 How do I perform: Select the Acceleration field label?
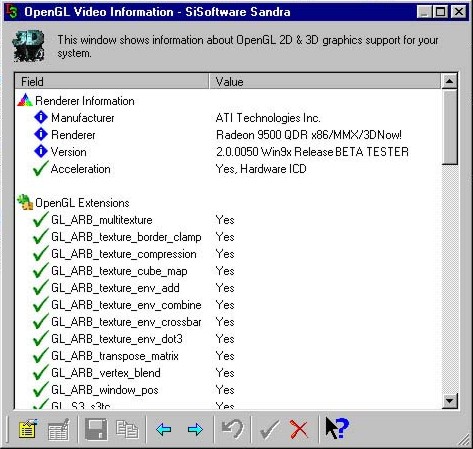(81, 169)
